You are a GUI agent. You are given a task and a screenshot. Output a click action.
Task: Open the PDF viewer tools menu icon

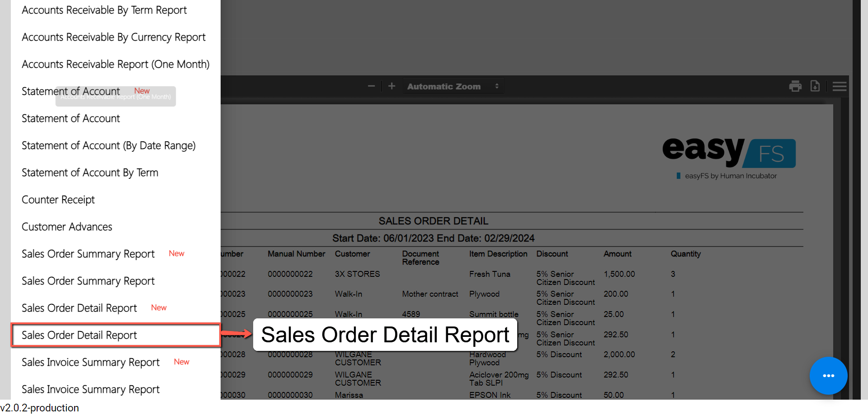[x=840, y=86]
